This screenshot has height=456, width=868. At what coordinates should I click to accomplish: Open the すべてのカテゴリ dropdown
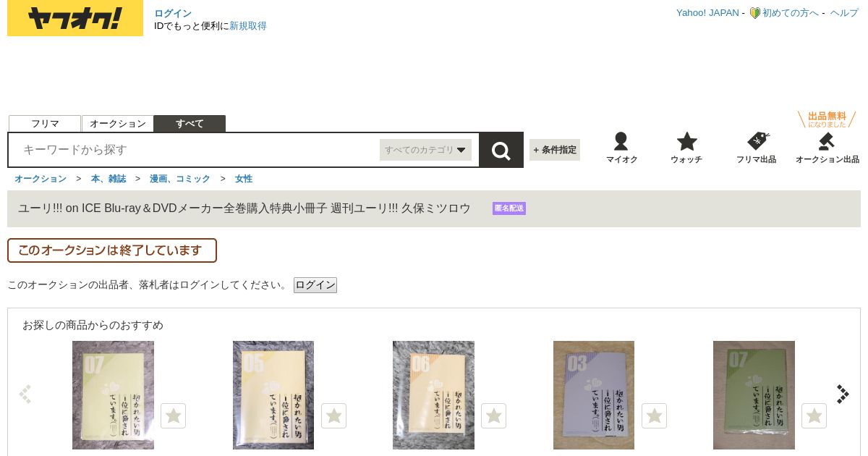pos(425,150)
